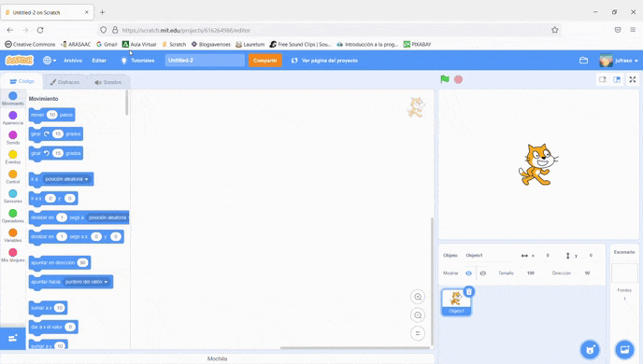This screenshot has height=364, width=643.
Task: Select the Sensores block category
Action: tap(13, 196)
